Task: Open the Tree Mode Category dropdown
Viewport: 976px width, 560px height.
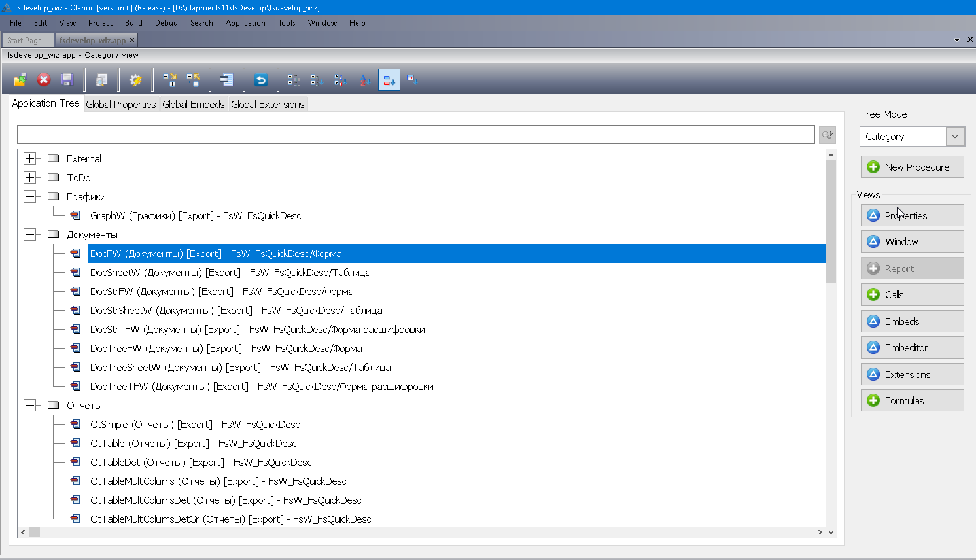Action: click(954, 137)
